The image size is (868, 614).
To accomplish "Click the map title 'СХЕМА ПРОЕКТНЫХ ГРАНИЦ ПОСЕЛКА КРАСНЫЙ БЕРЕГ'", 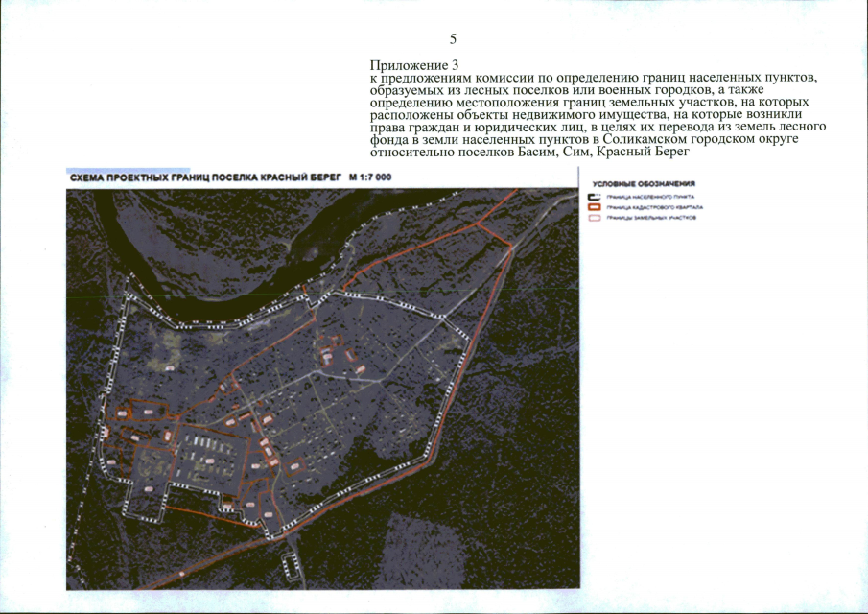I will 205,177.
